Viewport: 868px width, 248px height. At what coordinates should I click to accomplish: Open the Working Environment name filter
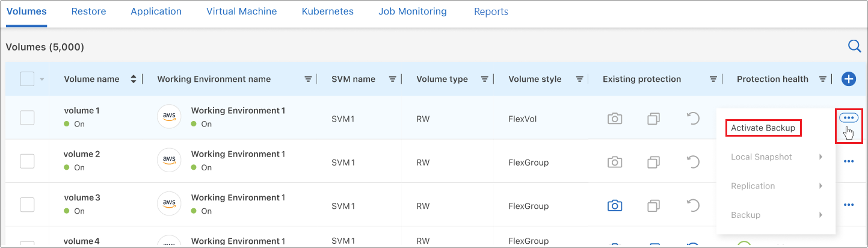(308, 79)
